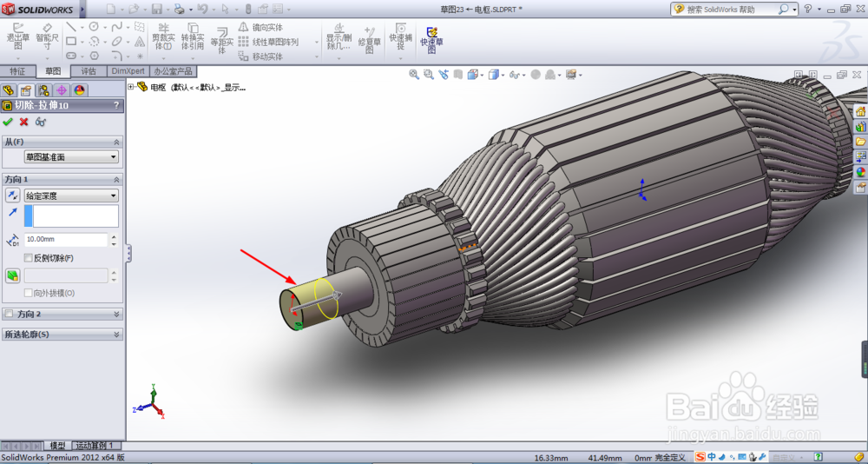Select the Straight Slot sketch tool
The image size is (868, 464).
point(71,56)
